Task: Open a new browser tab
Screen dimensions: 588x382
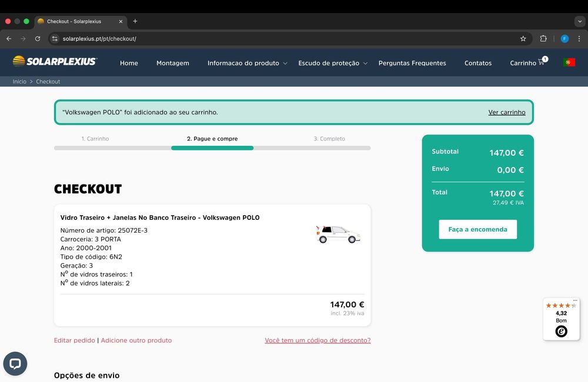Action: coord(135,21)
